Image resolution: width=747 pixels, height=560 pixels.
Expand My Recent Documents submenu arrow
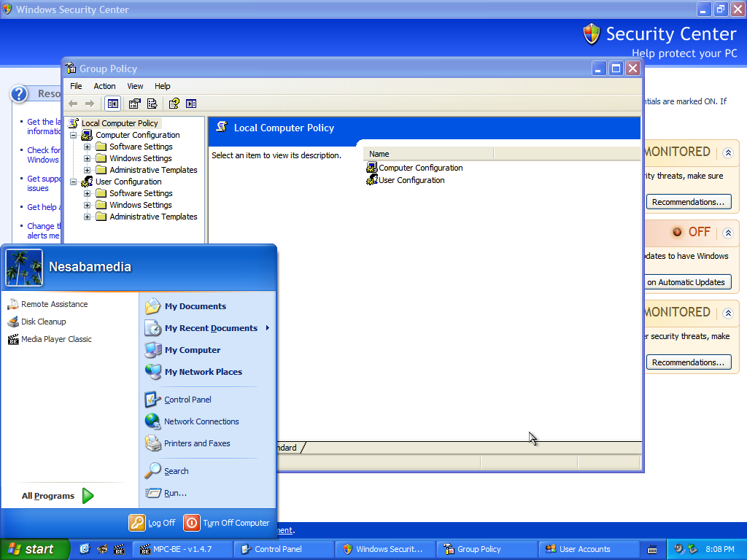[x=268, y=328]
